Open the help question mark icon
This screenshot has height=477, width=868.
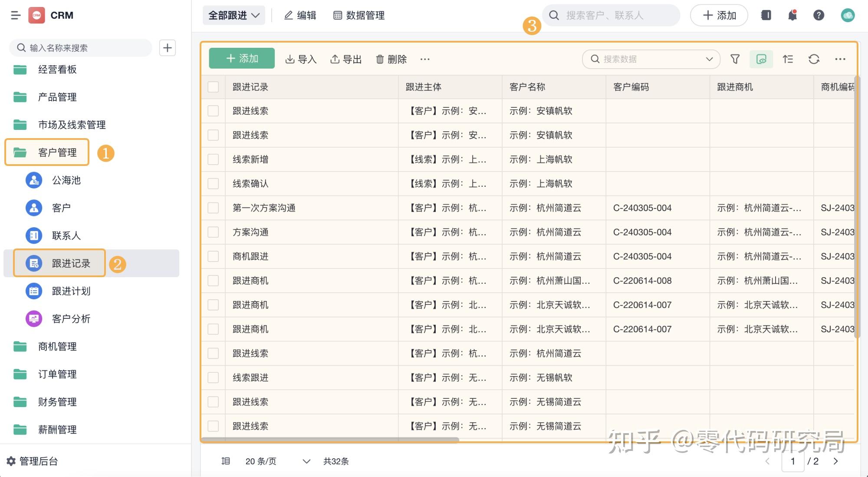click(819, 15)
